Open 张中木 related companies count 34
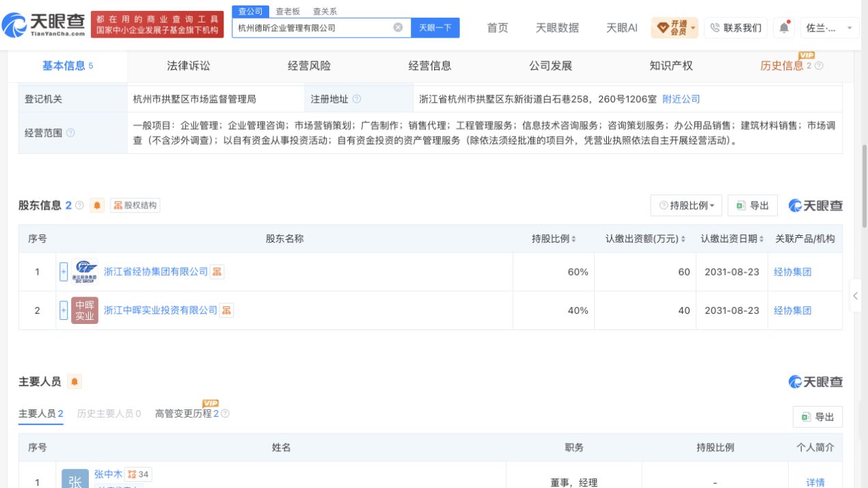Screen dimensions: 868x488 coord(138,474)
